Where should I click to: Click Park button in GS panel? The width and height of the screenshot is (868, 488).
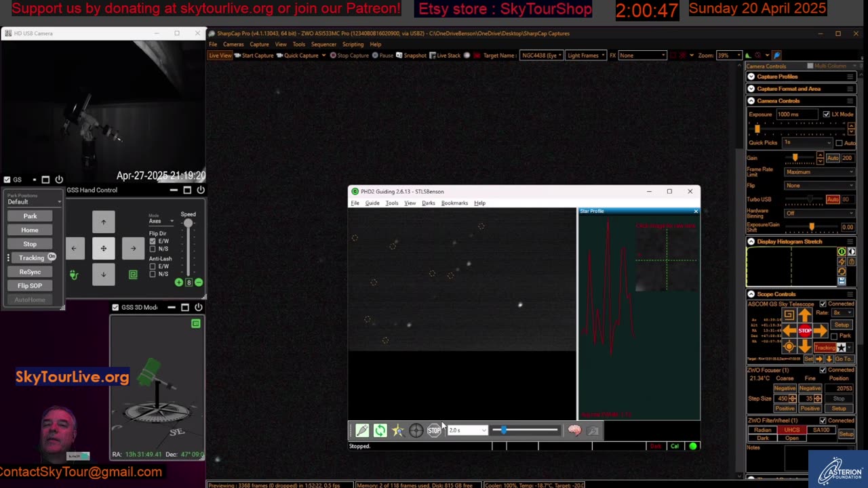click(30, 216)
